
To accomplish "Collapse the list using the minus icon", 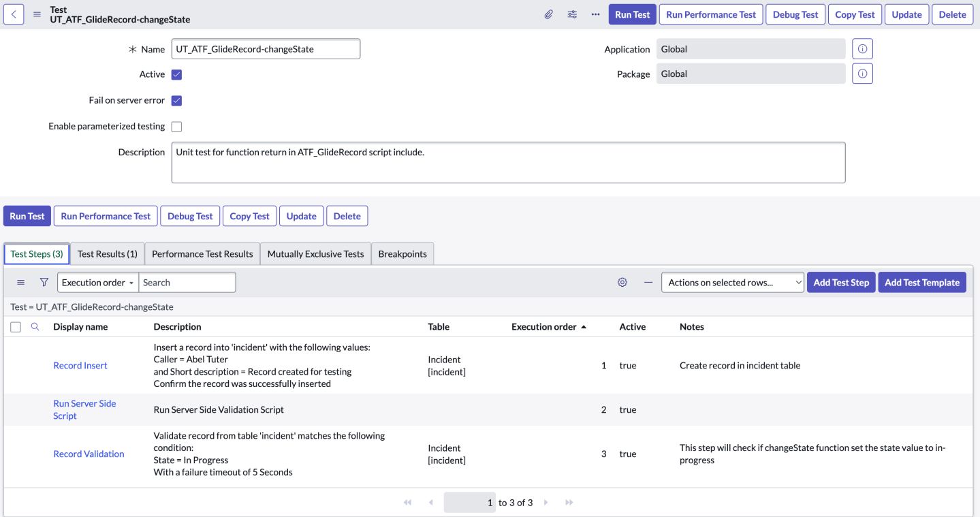I will coord(648,282).
